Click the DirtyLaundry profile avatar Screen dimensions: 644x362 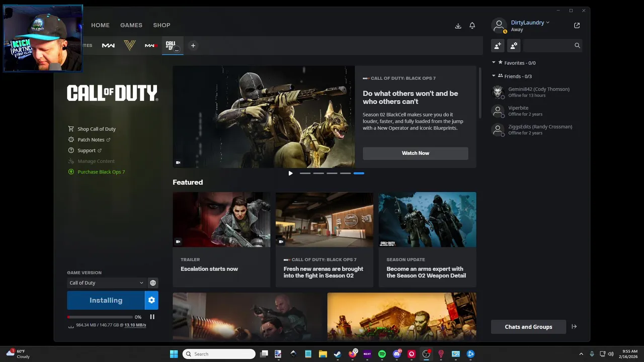click(499, 25)
